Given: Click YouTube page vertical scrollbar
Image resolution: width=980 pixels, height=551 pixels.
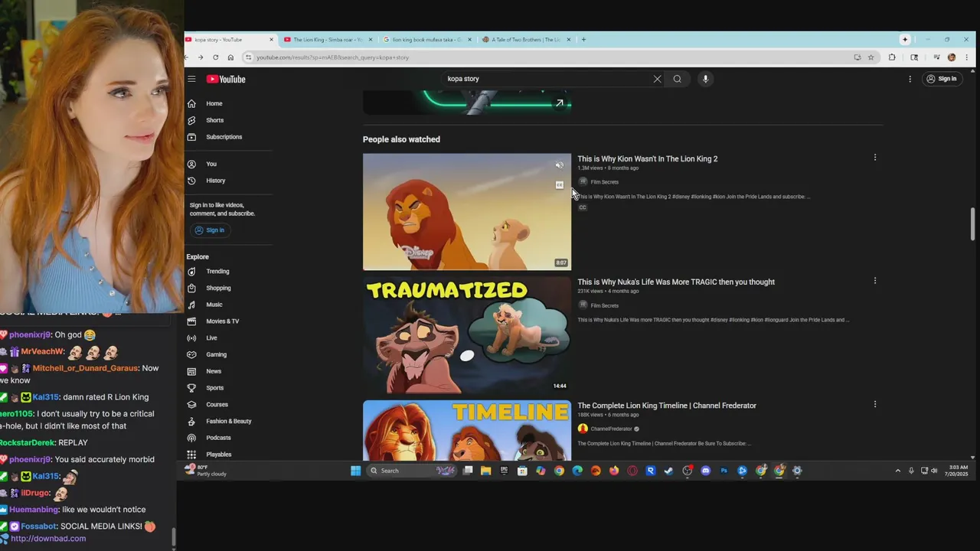Looking at the screenshot, I should 972,224.
